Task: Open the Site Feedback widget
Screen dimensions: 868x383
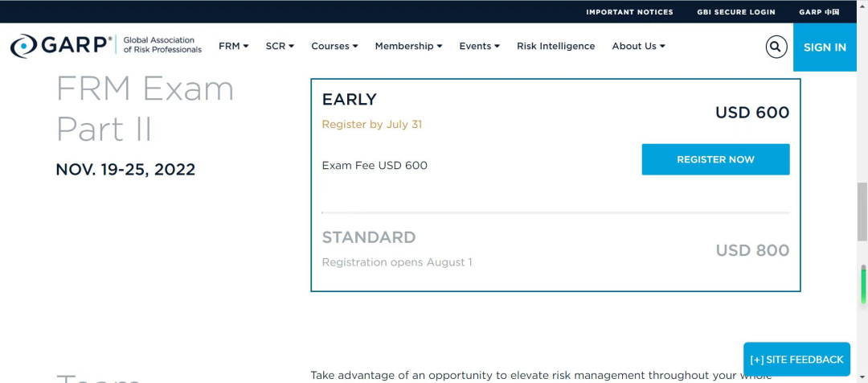Action: tap(796, 360)
